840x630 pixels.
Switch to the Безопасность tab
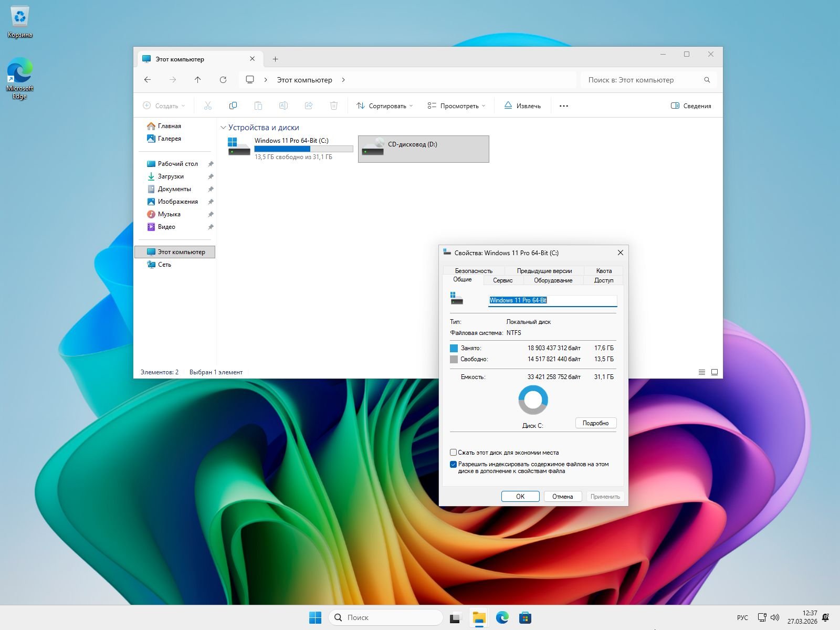pyautogui.click(x=474, y=271)
